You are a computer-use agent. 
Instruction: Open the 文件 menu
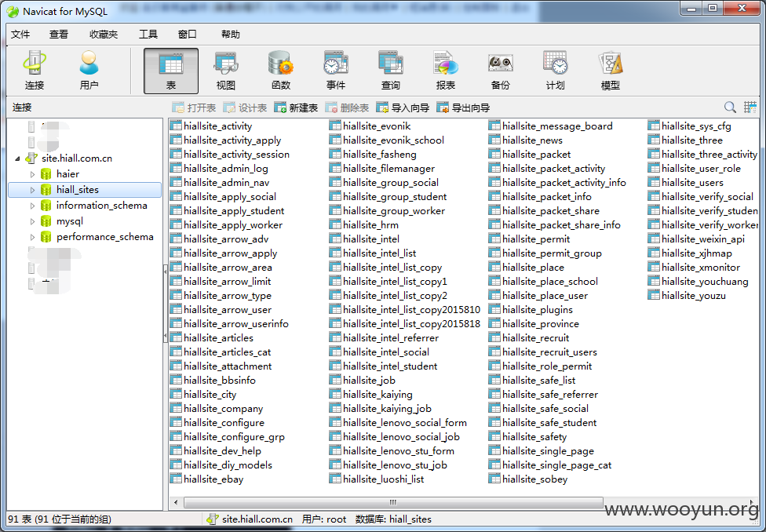20,35
